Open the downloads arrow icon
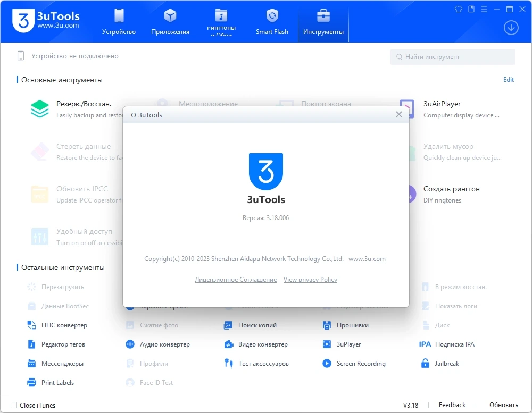 pyautogui.click(x=511, y=28)
